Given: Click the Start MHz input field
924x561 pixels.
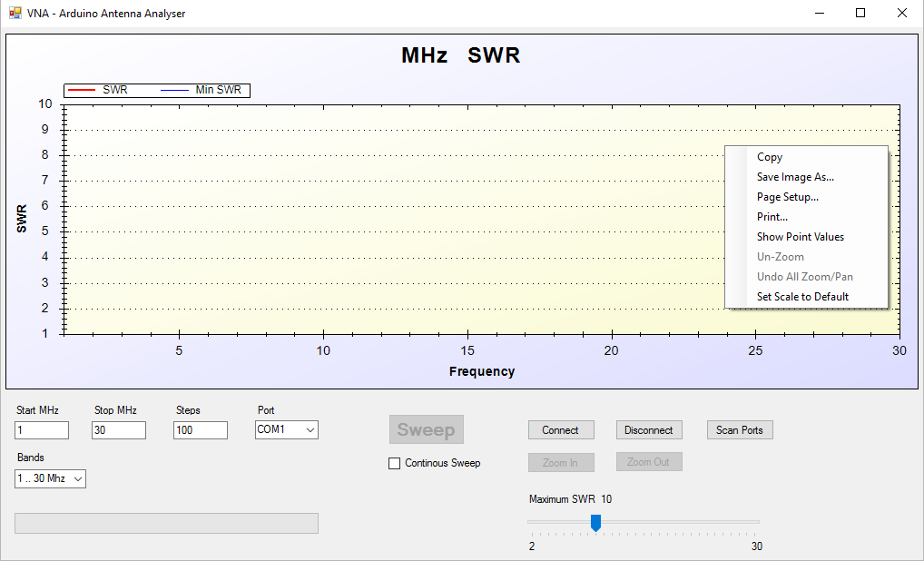Looking at the screenshot, I should pos(42,430).
